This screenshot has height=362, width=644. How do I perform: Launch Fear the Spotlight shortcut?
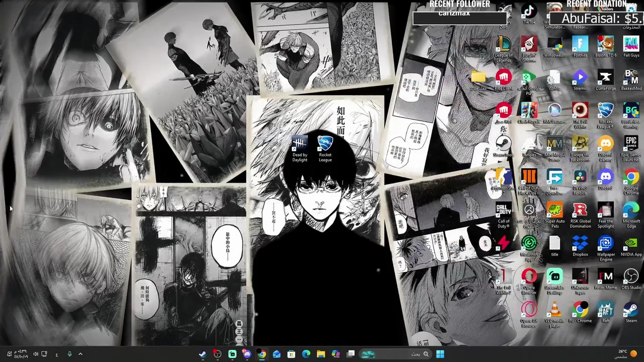coord(606,215)
